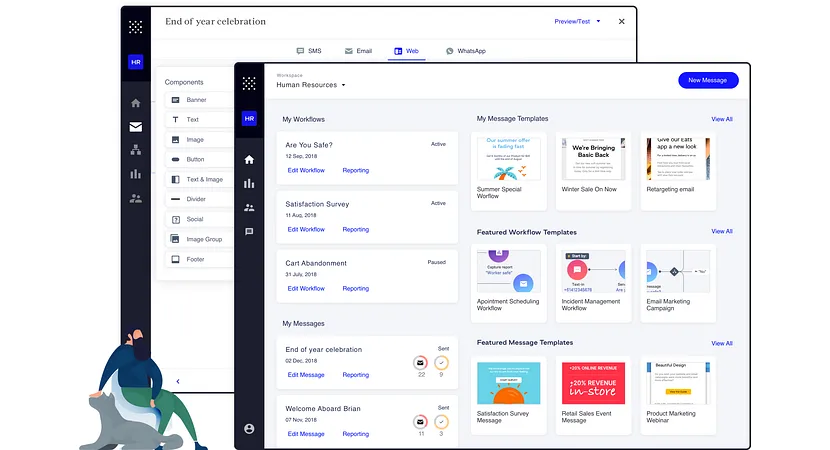This screenshot has width=830, height=450.
Task: Edit the End of year celebration message
Action: (x=306, y=375)
